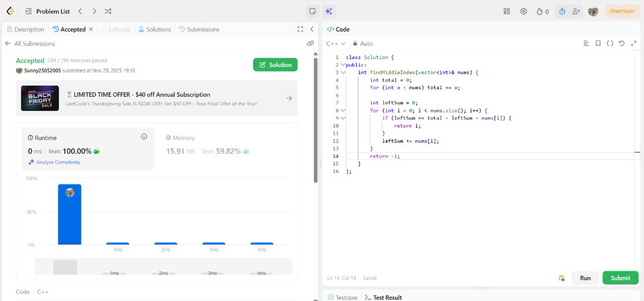Click the format code icon
This screenshot has height=301, width=644.
(587, 44)
